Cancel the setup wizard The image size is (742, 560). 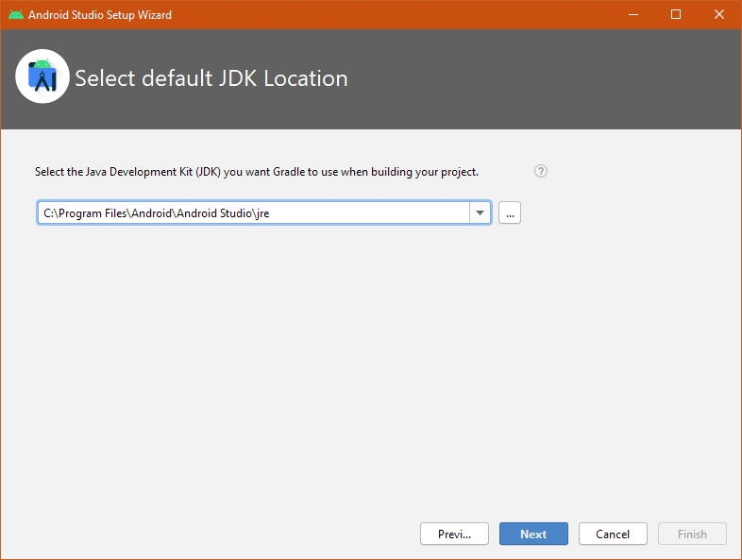(x=613, y=534)
